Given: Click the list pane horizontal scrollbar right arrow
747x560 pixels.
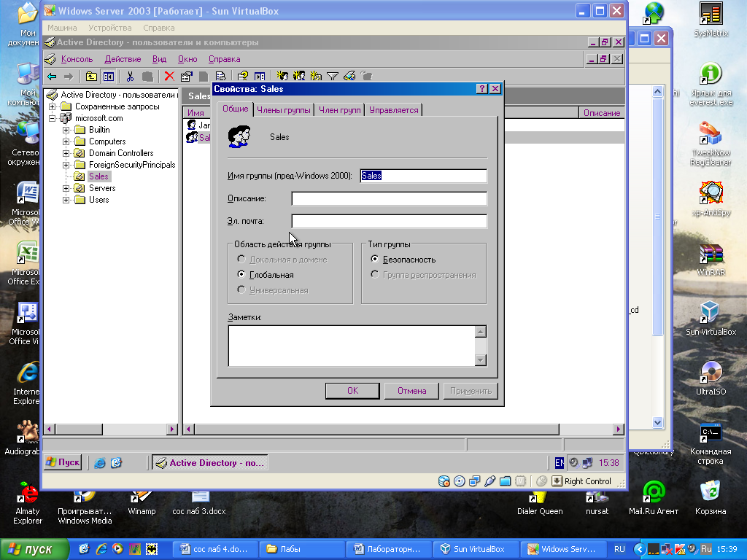Looking at the screenshot, I should pos(619,429).
